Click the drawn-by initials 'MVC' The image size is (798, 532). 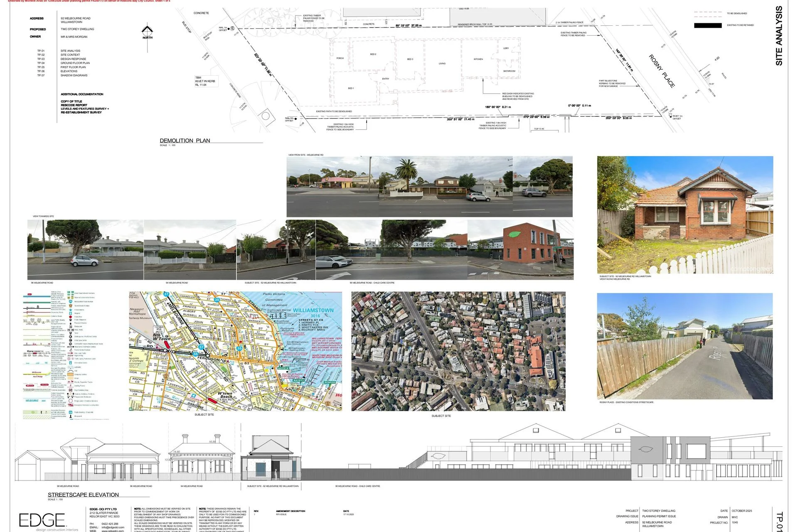click(x=735, y=517)
